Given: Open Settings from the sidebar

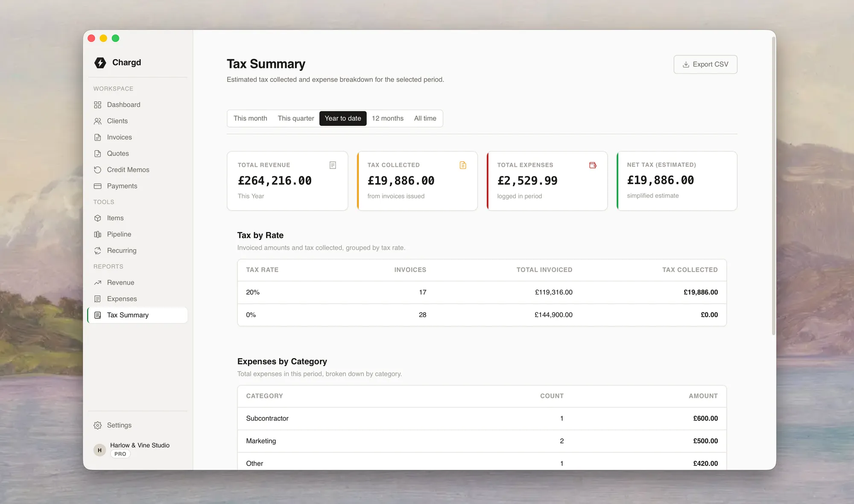Looking at the screenshot, I should pyautogui.click(x=137, y=425).
